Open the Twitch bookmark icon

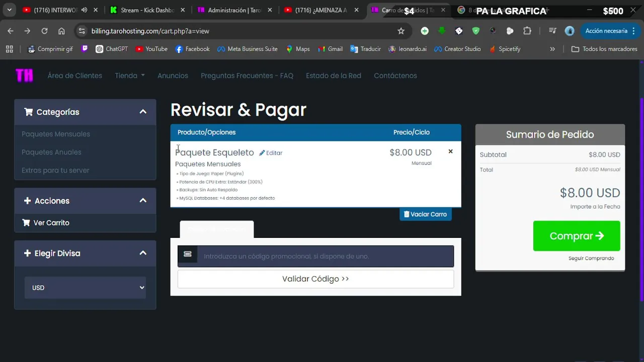coord(85,49)
